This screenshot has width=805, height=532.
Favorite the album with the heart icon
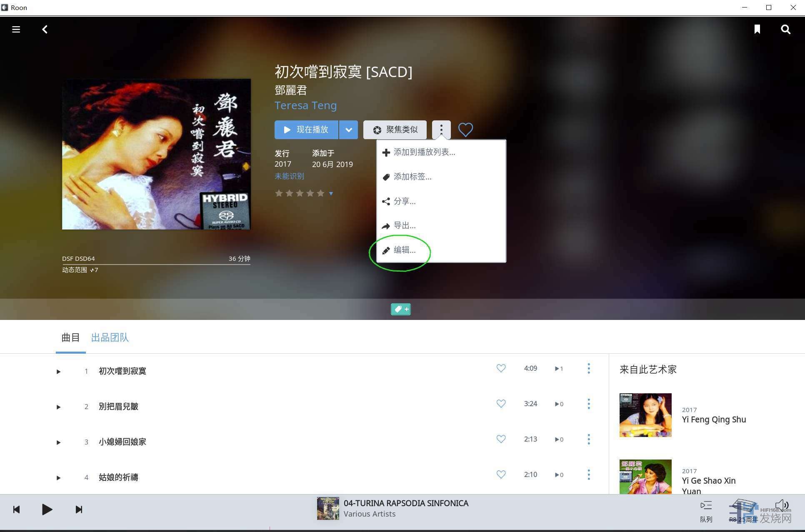click(465, 130)
